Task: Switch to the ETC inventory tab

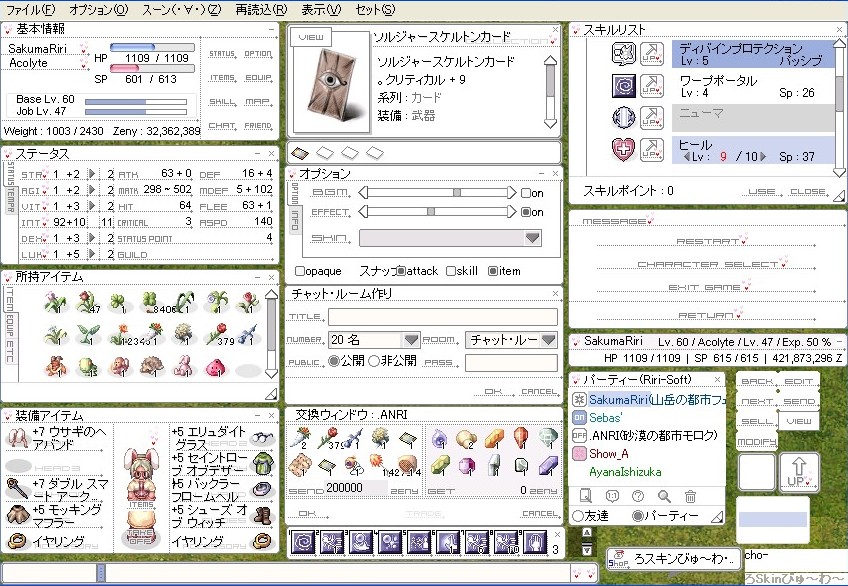Action: (x=9, y=352)
